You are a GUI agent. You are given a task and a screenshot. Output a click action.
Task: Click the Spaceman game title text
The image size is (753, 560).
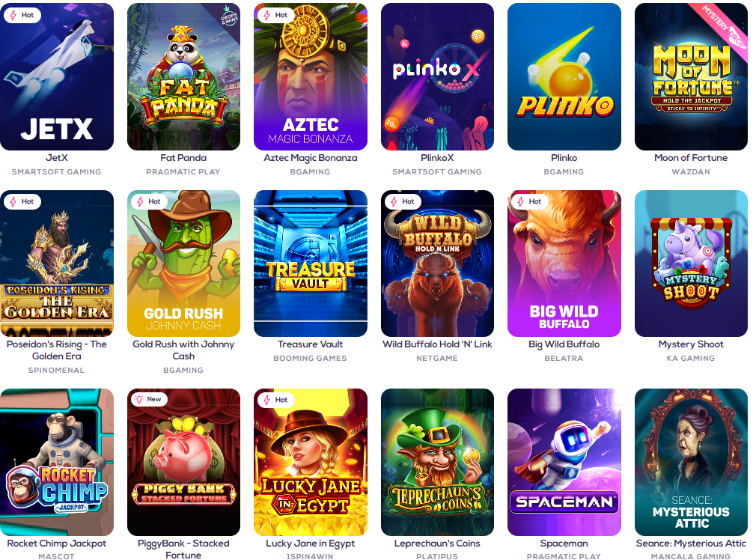564,544
